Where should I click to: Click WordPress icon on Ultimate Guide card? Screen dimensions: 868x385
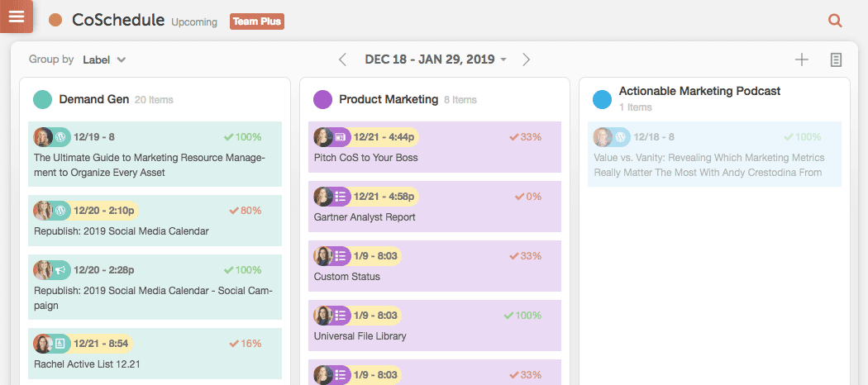61,136
